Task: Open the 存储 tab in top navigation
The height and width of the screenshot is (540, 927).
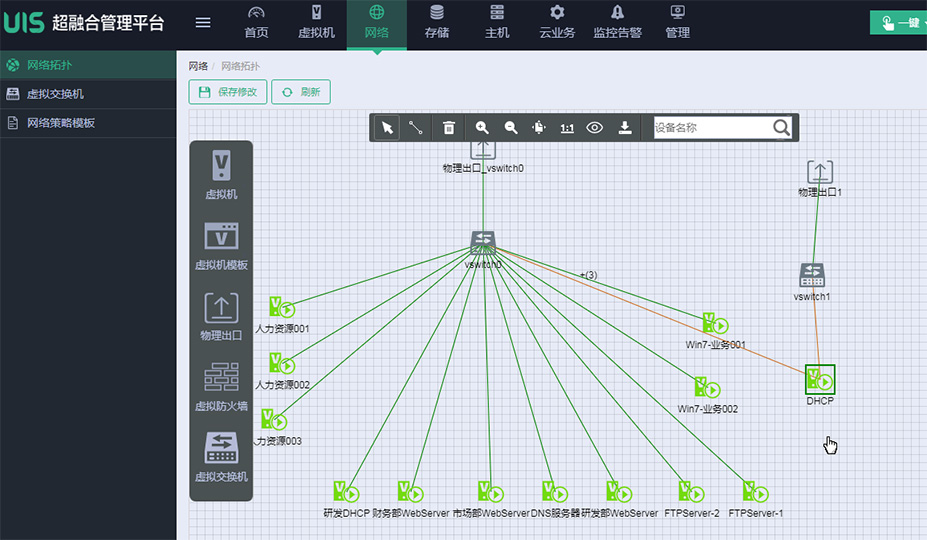Action: click(436, 22)
